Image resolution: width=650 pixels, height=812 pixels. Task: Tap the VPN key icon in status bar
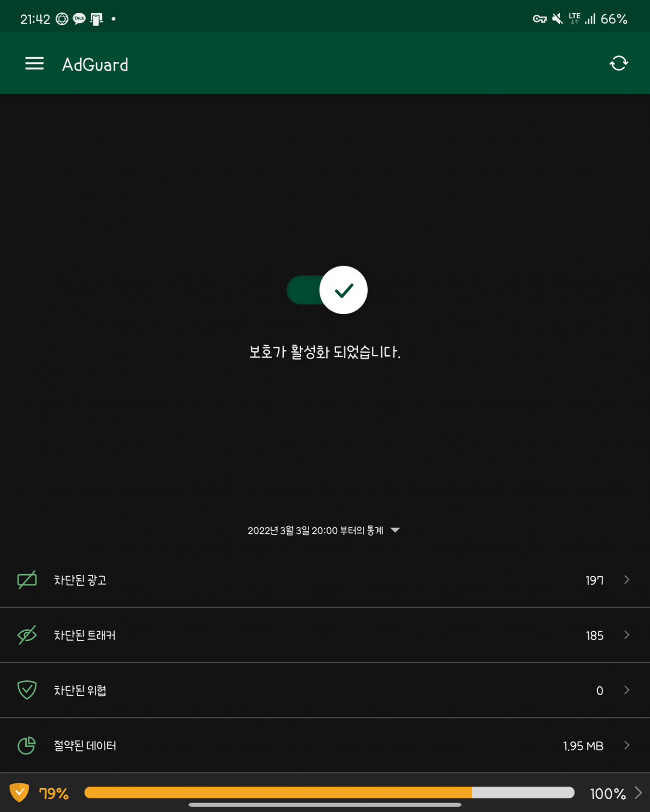(x=540, y=19)
